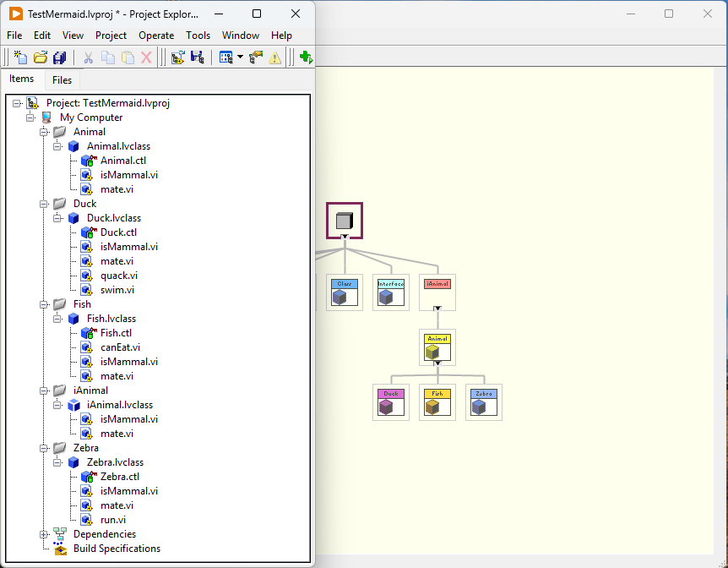728x568 pixels.
Task: Click the Dependencies tree icon
Action: 59,534
